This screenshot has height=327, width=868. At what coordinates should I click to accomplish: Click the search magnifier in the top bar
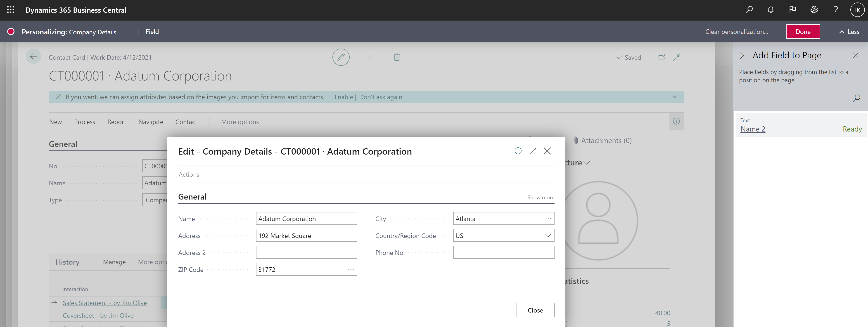749,10
